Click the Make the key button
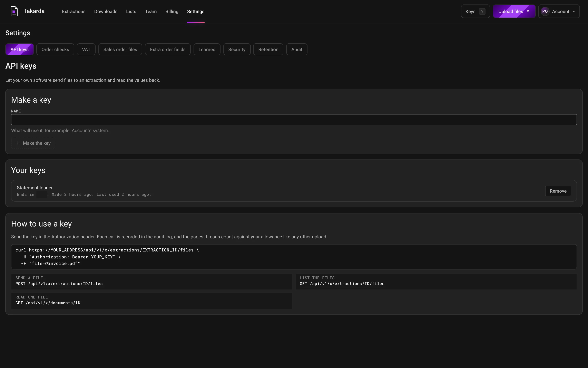 [33, 143]
